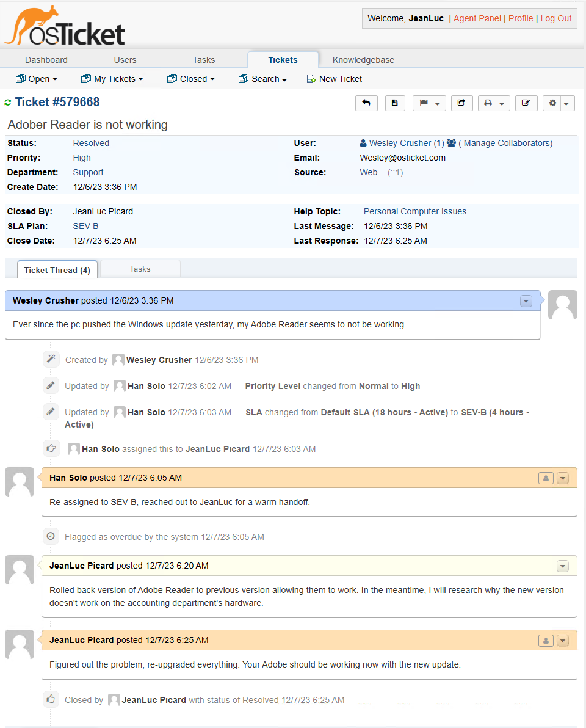
Task: Click the flag change-status icon
Action: 423,103
